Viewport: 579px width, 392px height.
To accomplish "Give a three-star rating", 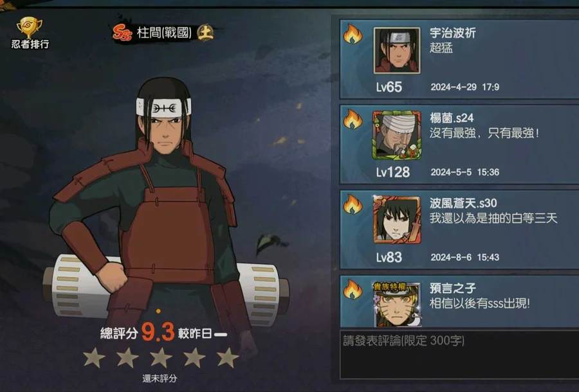I will 161,358.
